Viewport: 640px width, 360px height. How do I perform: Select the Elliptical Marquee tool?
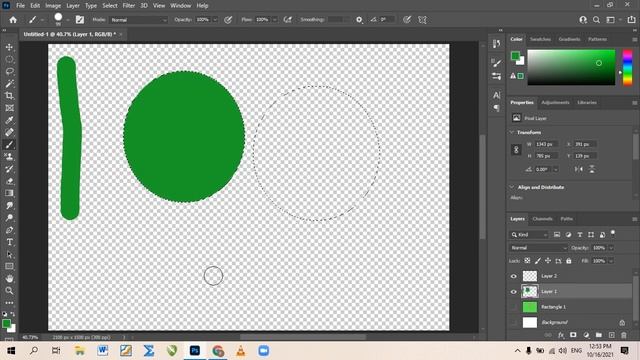[x=9, y=60]
